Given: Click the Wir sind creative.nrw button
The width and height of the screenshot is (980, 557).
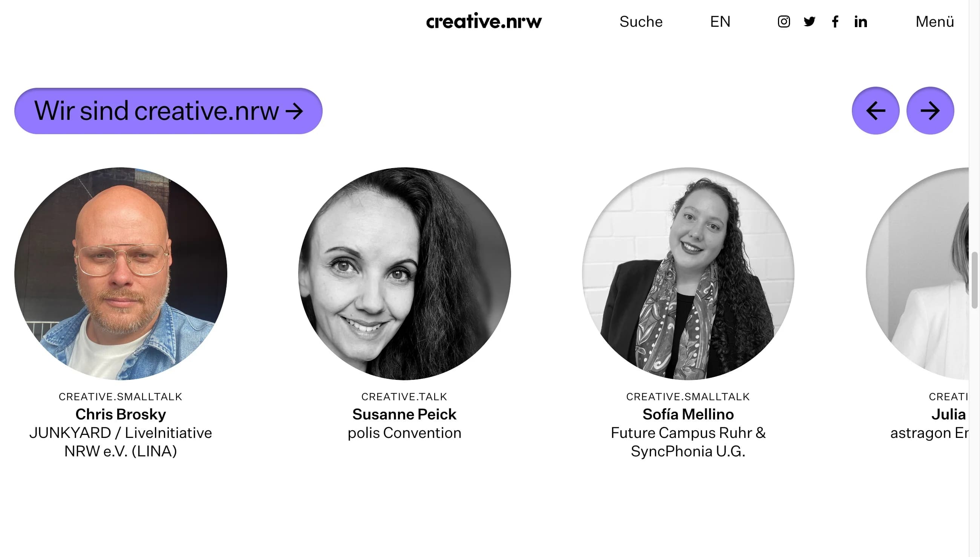Looking at the screenshot, I should coord(168,111).
